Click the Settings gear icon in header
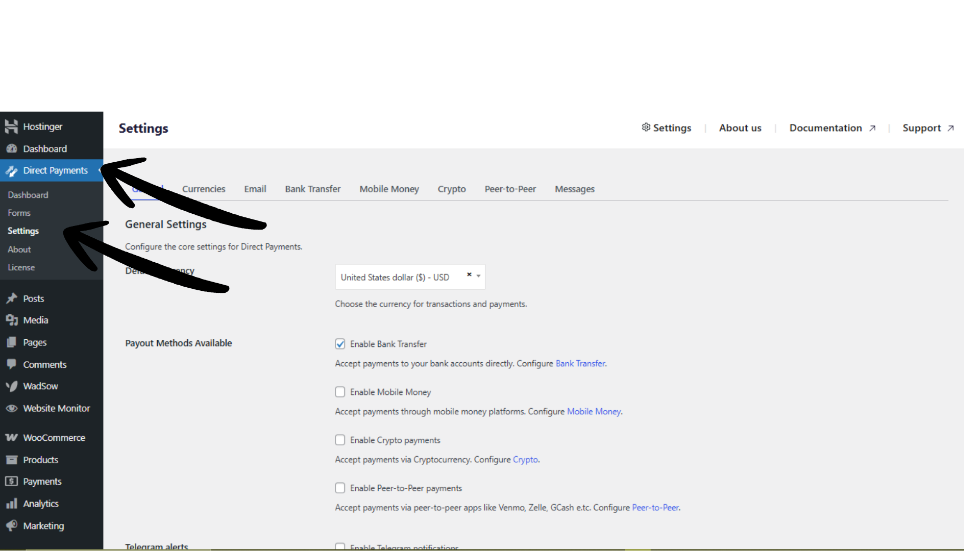 pyautogui.click(x=646, y=128)
